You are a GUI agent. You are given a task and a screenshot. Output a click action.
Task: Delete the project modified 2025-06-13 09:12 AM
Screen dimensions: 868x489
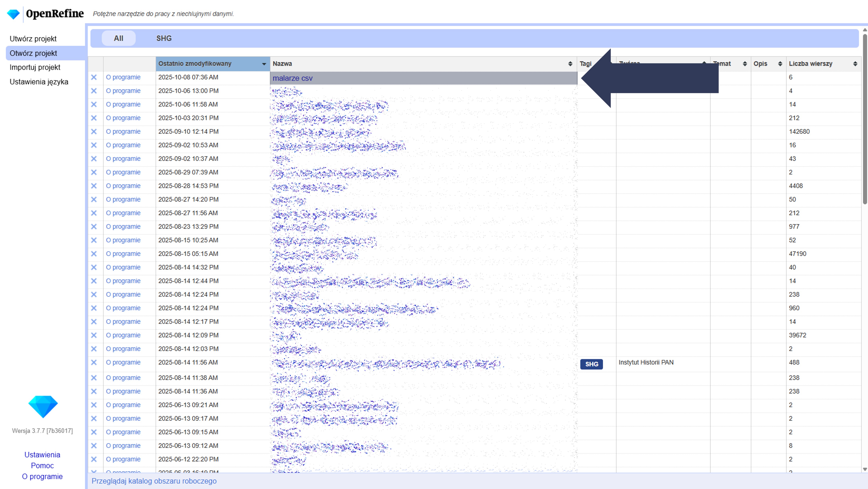(94, 446)
